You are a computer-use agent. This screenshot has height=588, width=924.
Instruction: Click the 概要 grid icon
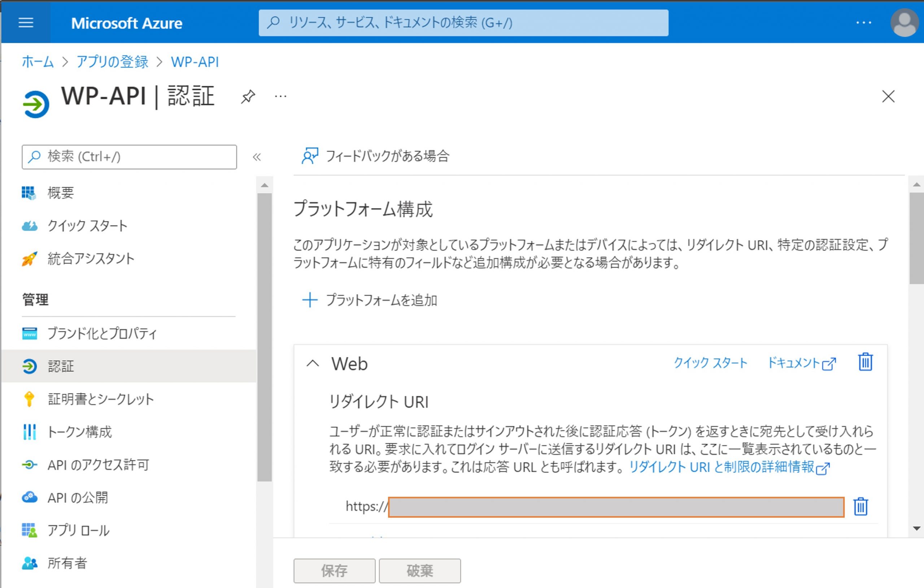29,193
